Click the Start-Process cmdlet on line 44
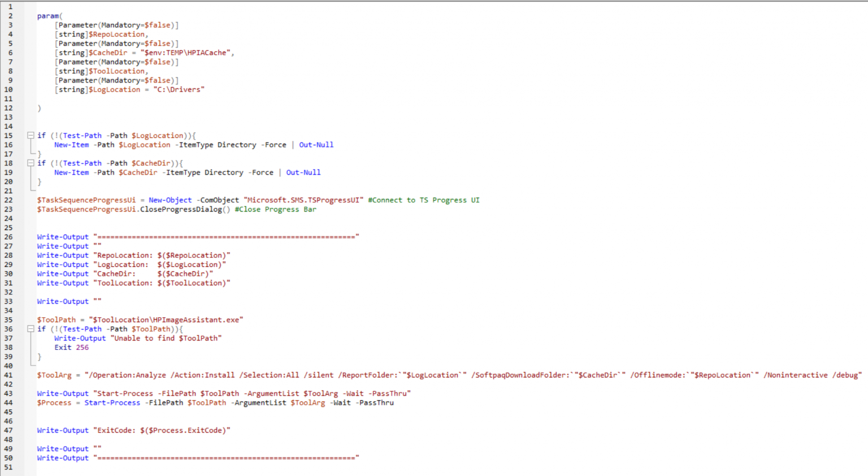The width and height of the screenshot is (868, 476). tap(112, 403)
